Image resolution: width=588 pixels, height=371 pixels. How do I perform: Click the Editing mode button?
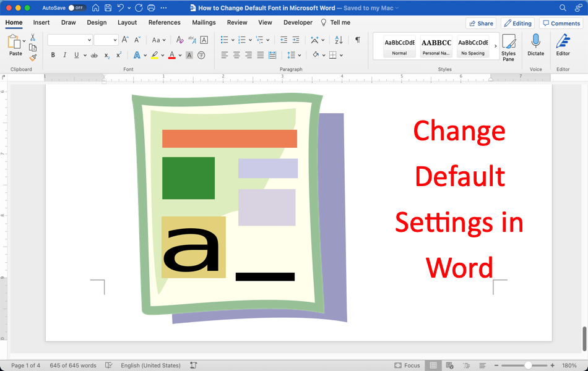517,23
